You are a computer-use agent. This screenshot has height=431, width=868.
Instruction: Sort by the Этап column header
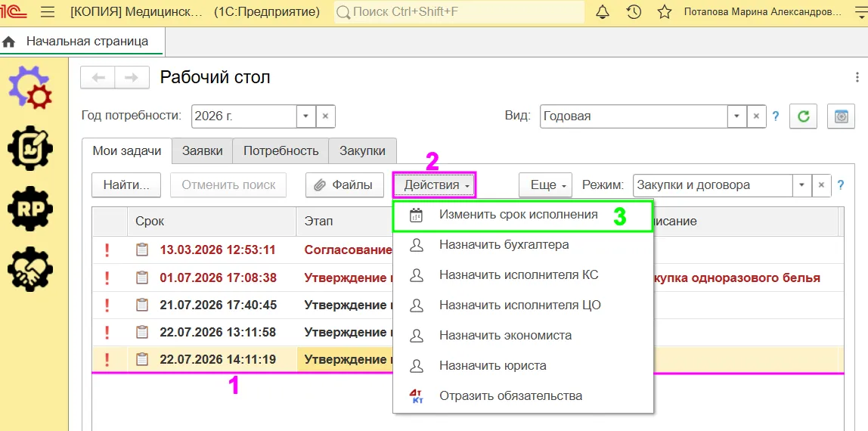tap(344, 222)
